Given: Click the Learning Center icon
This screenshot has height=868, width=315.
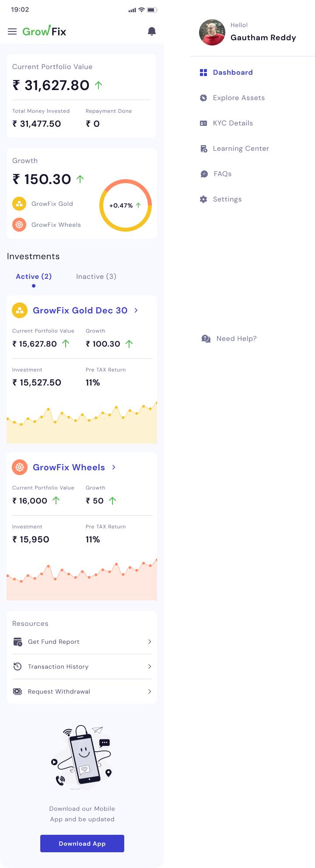Looking at the screenshot, I should 203,149.
